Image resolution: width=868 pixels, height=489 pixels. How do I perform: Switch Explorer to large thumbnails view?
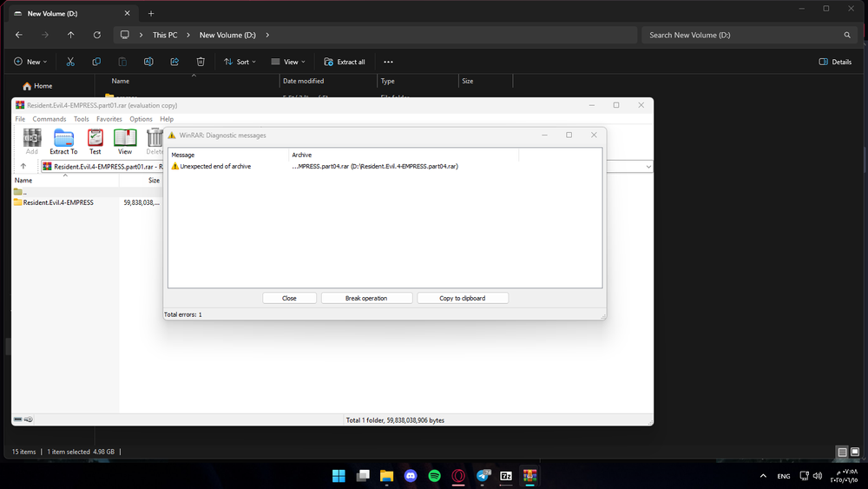[x=855, y=452]
